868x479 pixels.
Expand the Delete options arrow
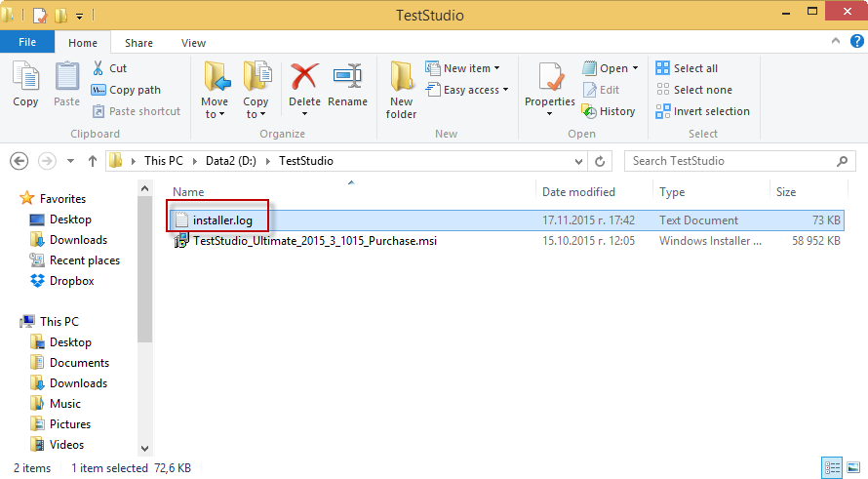[304, 114]
